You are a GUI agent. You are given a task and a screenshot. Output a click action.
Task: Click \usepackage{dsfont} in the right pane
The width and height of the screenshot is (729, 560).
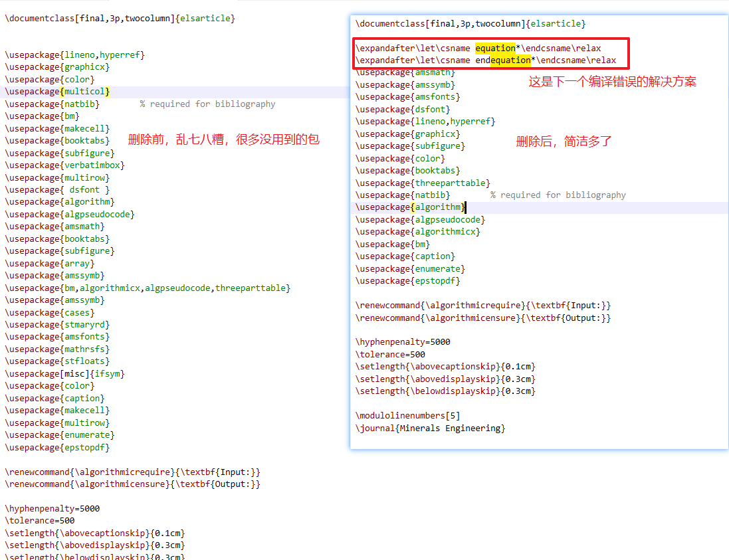point(403,110)
